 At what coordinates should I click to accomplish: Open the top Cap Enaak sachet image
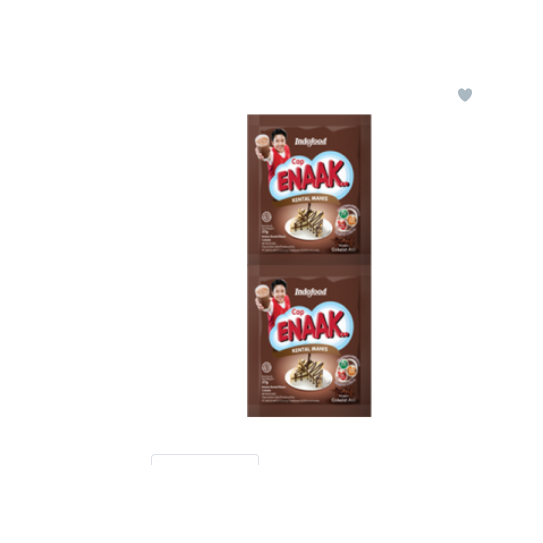point(309,189)
